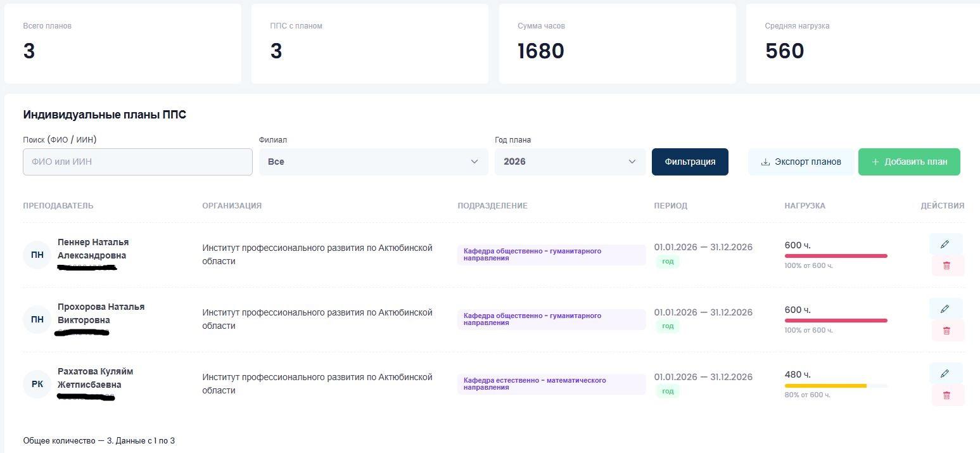980x453 pixels.
Task: Click the ПН avatar of Пеннер Наталья
Action: [37, 255]
